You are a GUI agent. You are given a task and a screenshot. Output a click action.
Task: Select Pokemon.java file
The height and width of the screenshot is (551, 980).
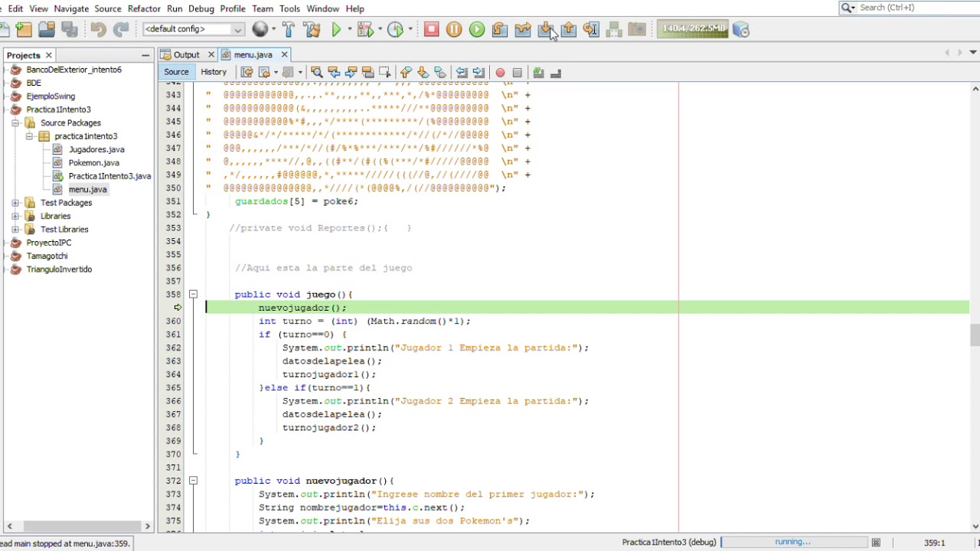click(x=94, y=163)
